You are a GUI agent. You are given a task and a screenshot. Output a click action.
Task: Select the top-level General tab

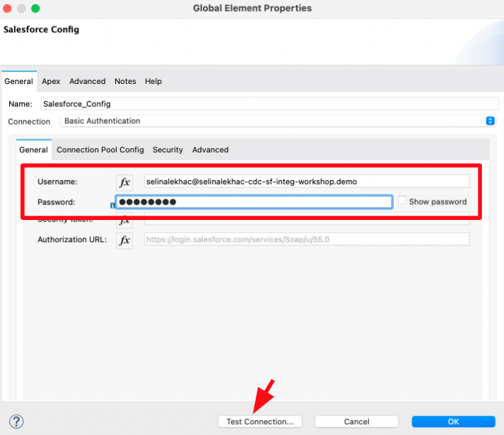pyautogui.click(x=19, y=81)
